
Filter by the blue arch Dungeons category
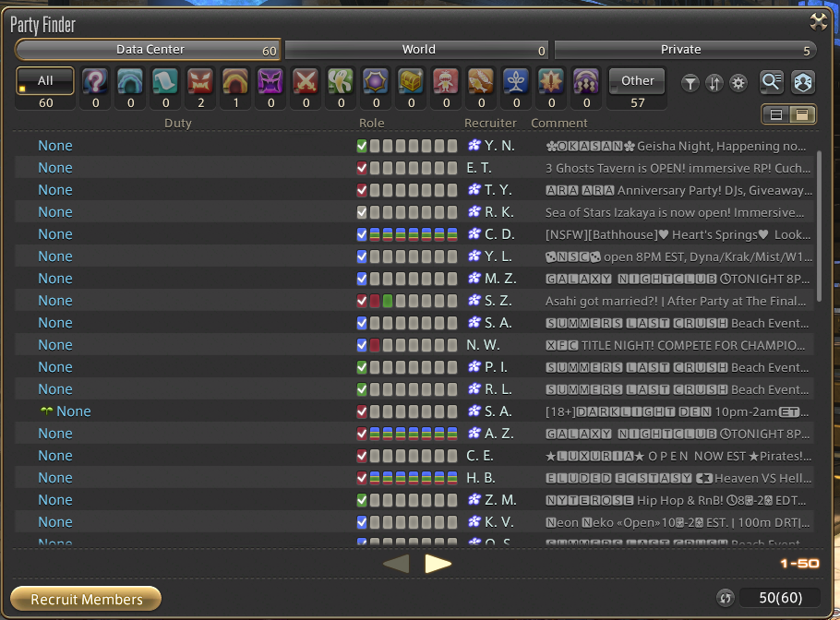[130, 82]
